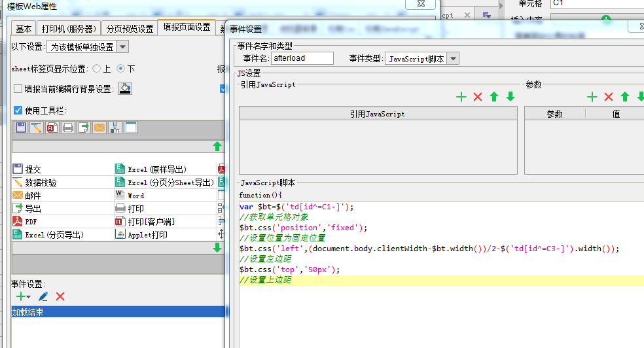Screen dimensions: 644x348
Task: Open background color picker for editing row
Action: pos(125,88)
